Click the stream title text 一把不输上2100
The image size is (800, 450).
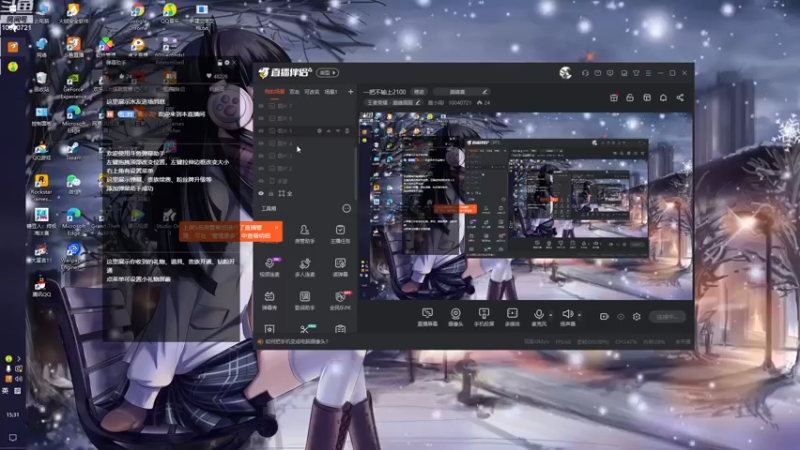[x=385, y=92]
